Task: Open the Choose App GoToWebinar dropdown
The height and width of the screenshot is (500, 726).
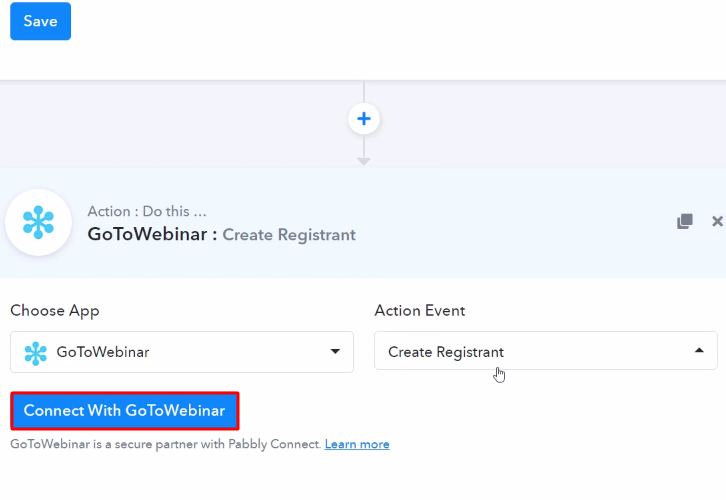Action: click(x=182, y=352)
